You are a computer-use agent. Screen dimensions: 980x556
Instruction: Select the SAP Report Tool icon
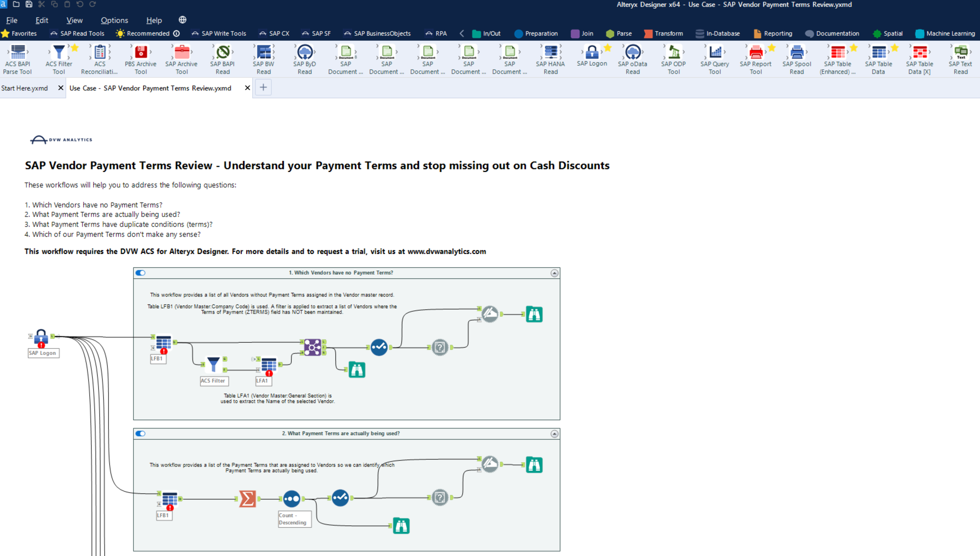pyautogui.click(x=755, y=53)
